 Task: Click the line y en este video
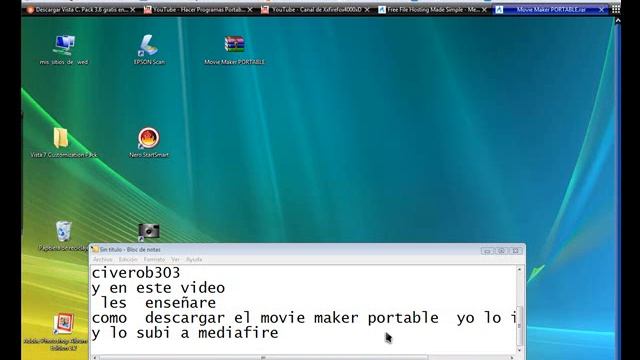158,288
